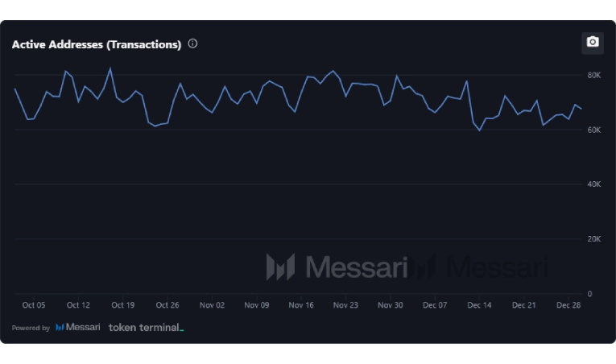The height and width of the screenshot is (364, 616).
Task: Select the Oct 05 date label
Action: point(34,305)
